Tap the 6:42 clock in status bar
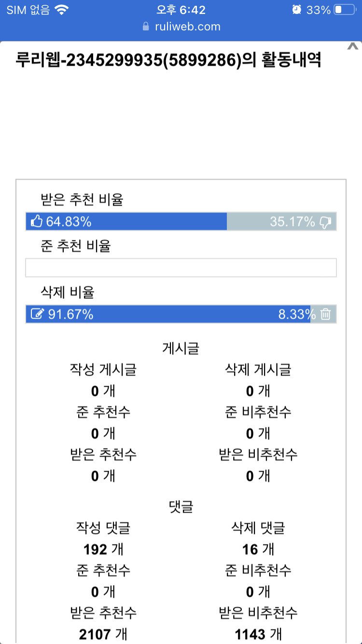 pyautogui.click(x=181, y=10)
